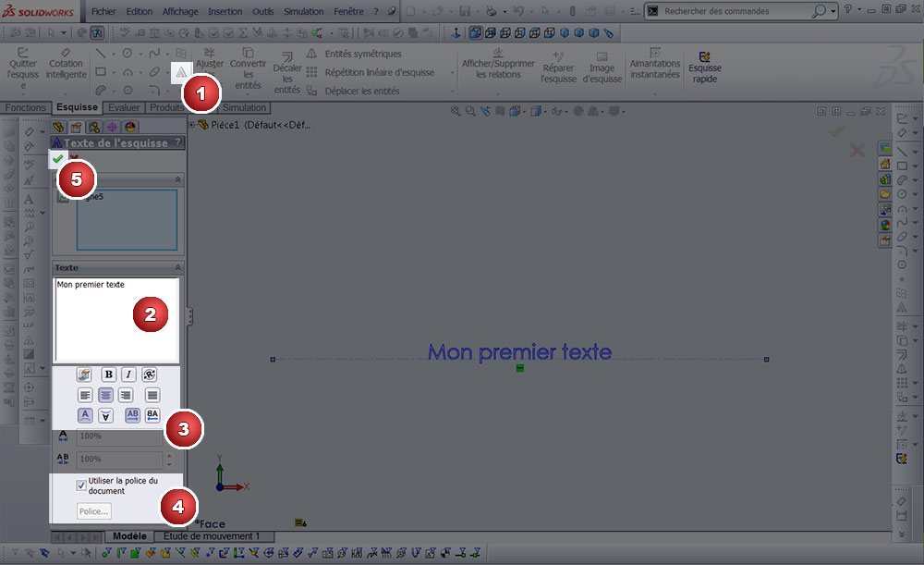
Task: Open the DisplayManager color sphere tab
Action: [x=129, y=127]
